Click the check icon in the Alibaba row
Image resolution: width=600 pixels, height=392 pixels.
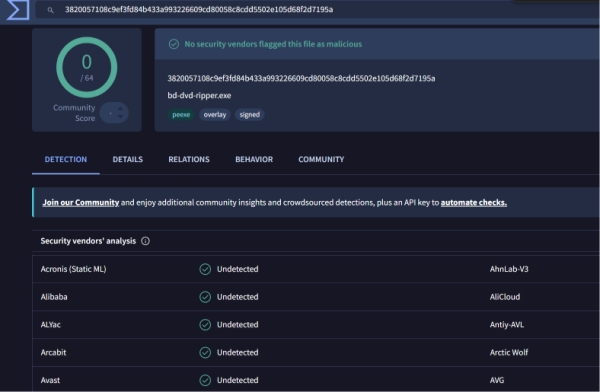coord(205,297)
